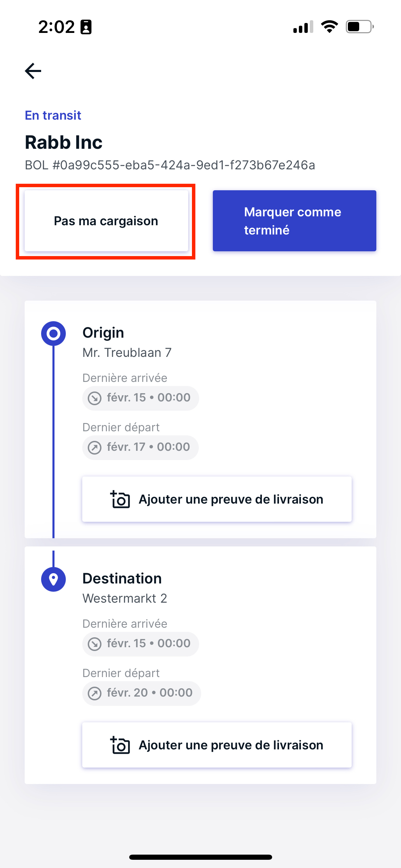Click Destination departure arrow icon
This screenshot has height=868, width=401.
point(95,693)
